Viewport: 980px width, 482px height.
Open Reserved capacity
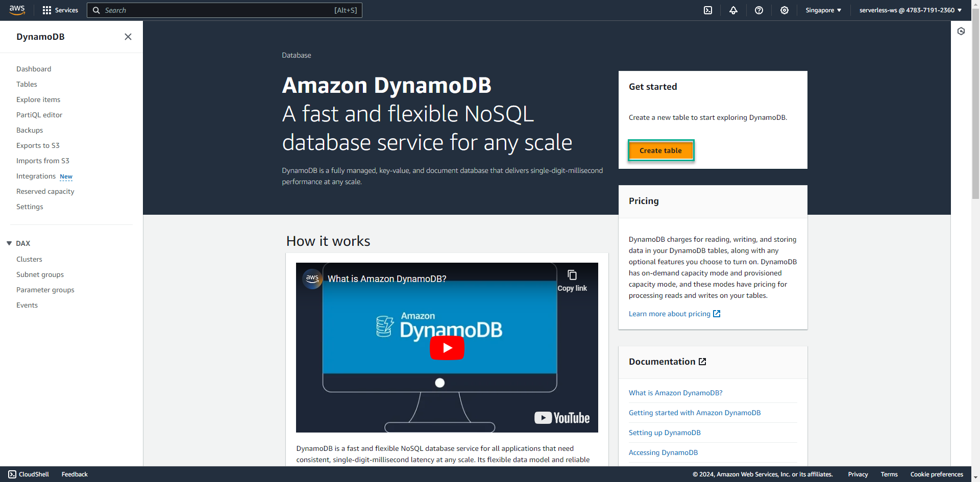(x=45, y=191)
